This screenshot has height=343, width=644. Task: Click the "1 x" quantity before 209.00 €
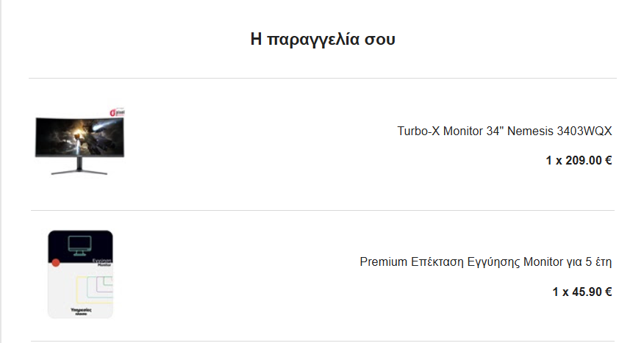(x=554, y=160)
